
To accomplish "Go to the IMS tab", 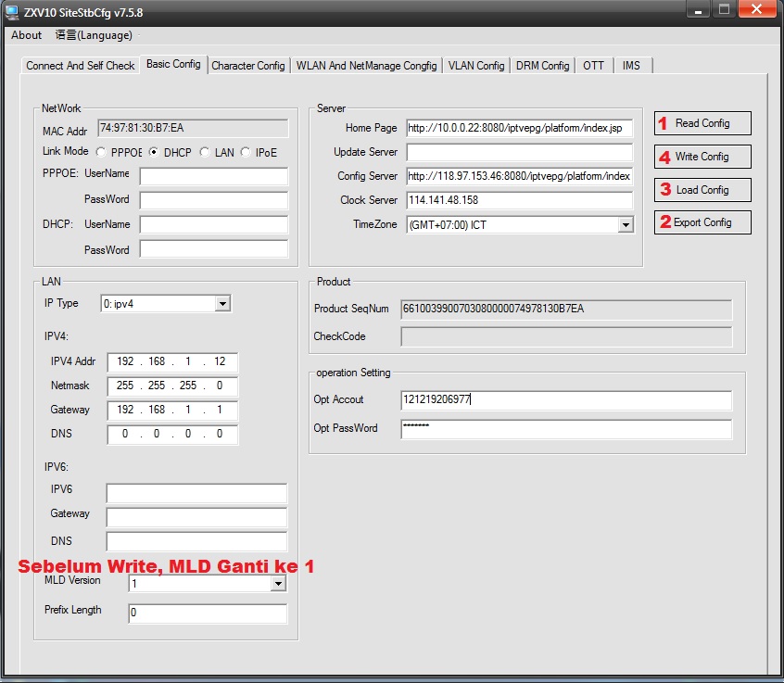I will (631, 66).
